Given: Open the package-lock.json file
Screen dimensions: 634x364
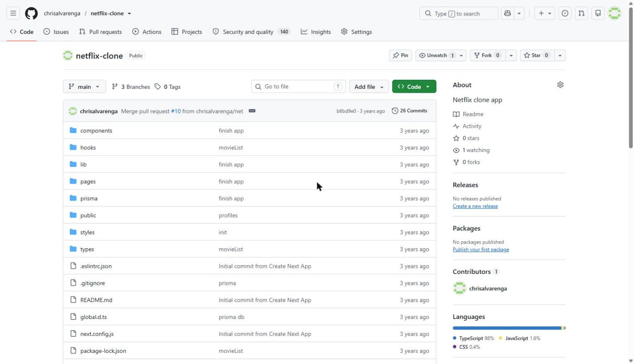Looking at the screenshot, I should pos(103,351).
